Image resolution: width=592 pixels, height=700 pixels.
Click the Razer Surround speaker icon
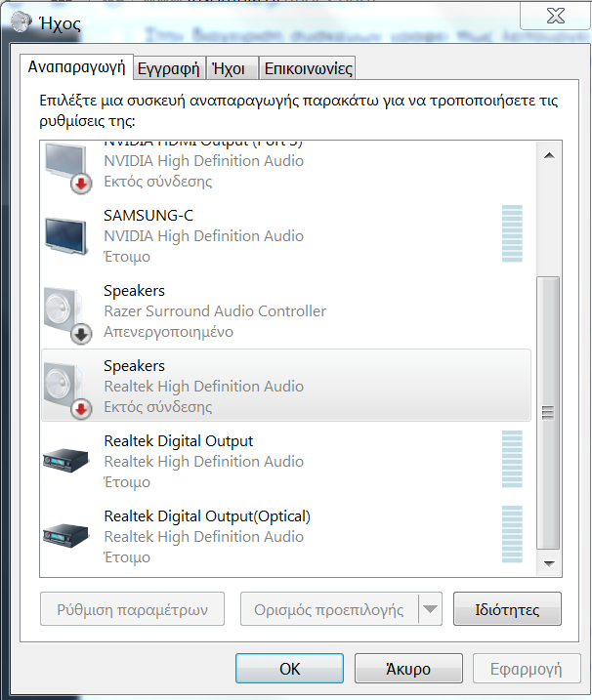[68, 315]
